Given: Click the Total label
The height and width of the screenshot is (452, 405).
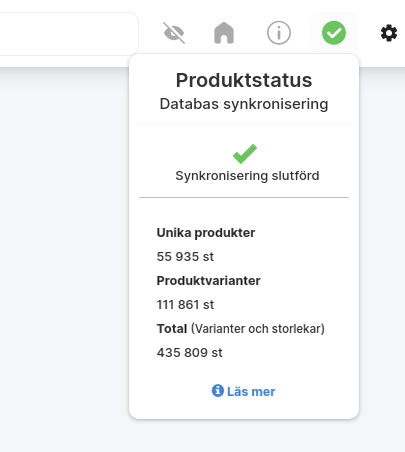Looking at the screenshot, I should click(x=172, y=329).
